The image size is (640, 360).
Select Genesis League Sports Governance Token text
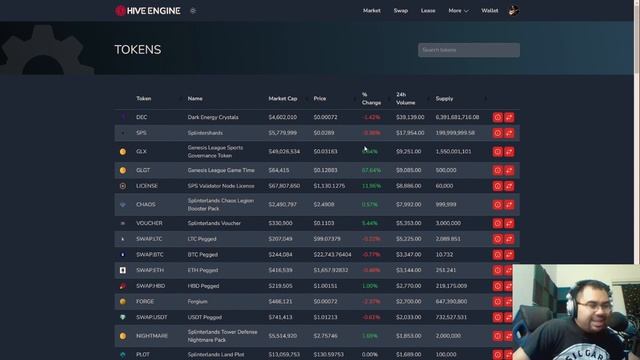[215, 152]
